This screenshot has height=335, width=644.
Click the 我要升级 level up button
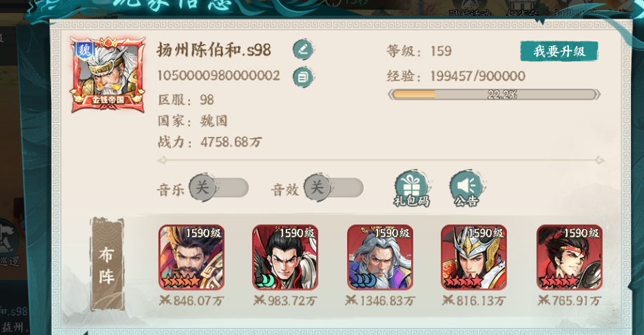tap(559, 52)
